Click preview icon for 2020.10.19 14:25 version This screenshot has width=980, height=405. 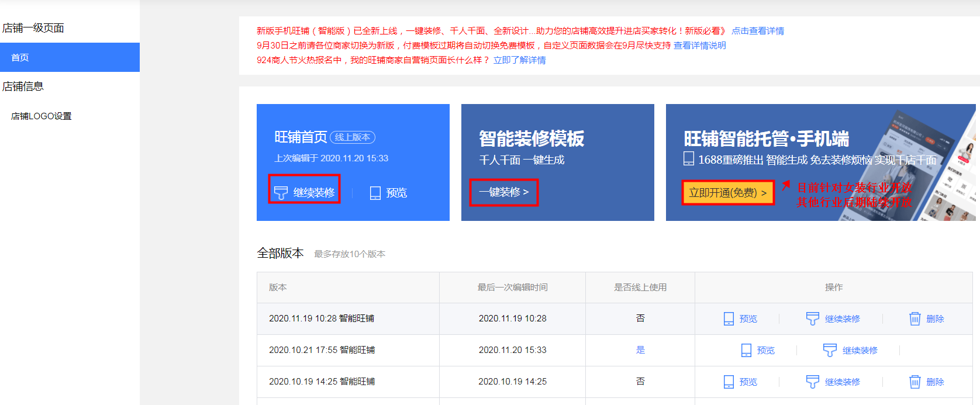(729, 382)
